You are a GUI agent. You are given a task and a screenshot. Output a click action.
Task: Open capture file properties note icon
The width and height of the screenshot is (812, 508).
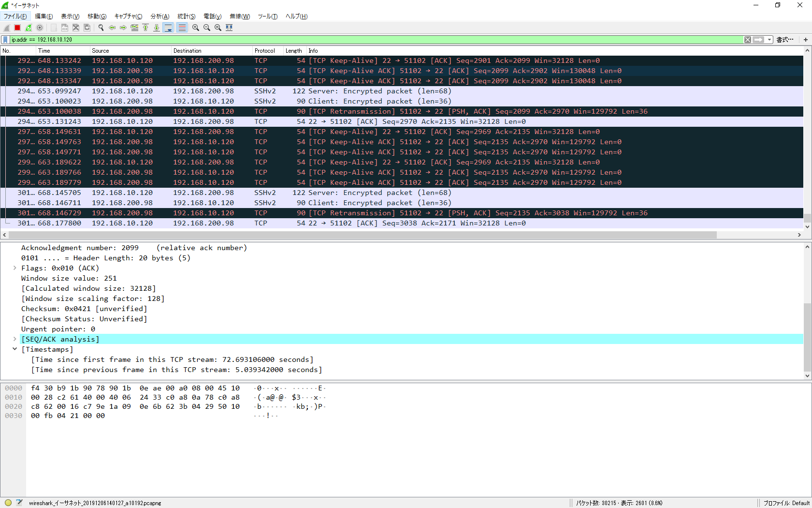tap(19, 503)
